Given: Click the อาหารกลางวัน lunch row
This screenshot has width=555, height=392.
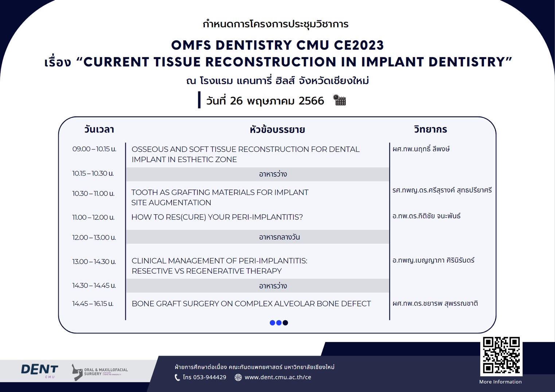Looking at the screenshot, I should coord(258,237).
